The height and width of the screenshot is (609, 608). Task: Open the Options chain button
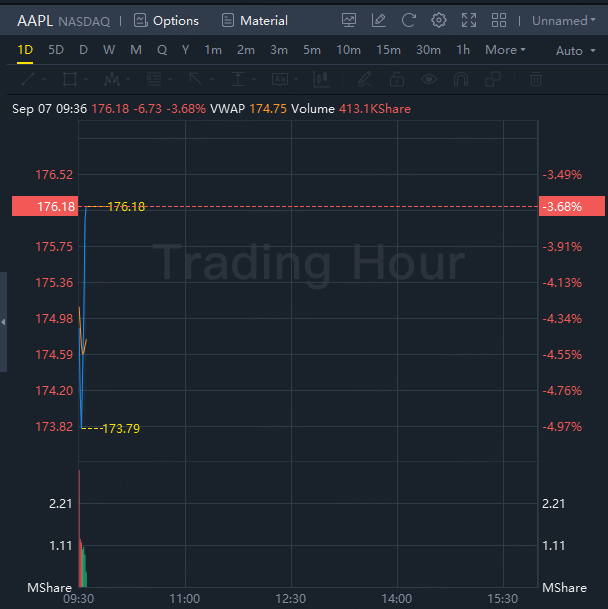(166, 20)
